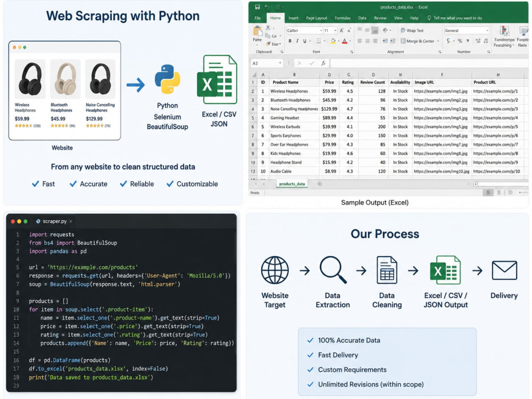Expand the Paste options arrow
Viewport: 532px width, 399px height.
tap(257, 45)
